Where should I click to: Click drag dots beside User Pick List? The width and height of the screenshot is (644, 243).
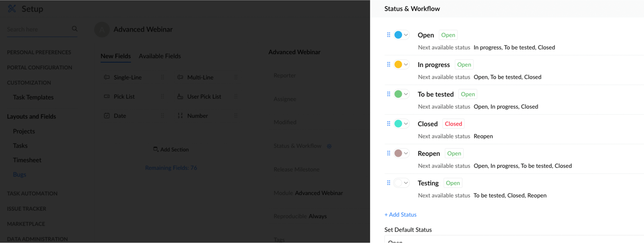tap(236, 96)
